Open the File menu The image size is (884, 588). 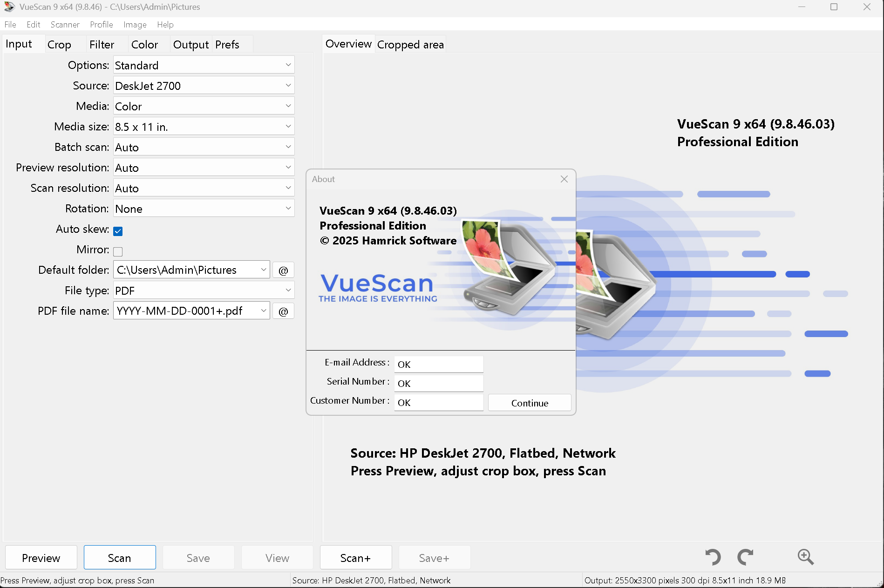point(10,25)
